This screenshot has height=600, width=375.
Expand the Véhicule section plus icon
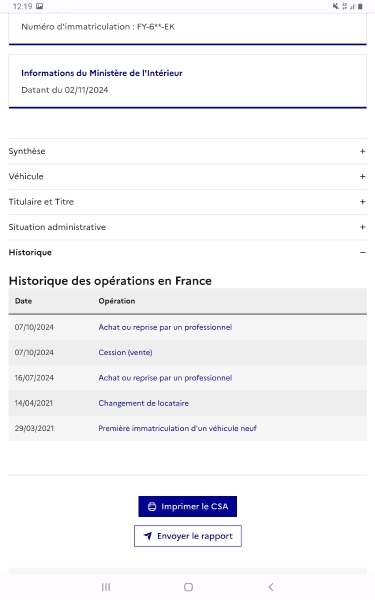pyautogui.click(x=362, y=177)
